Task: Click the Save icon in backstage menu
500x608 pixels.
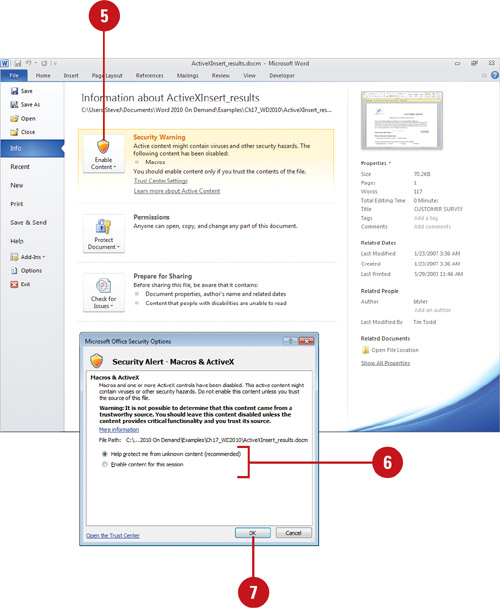Action: 15,91
